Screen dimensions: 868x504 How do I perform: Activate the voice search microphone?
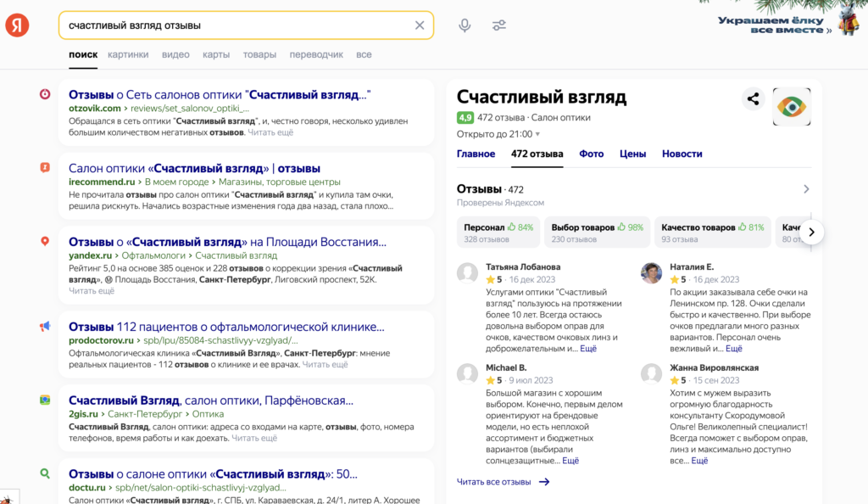pos(465,25)
